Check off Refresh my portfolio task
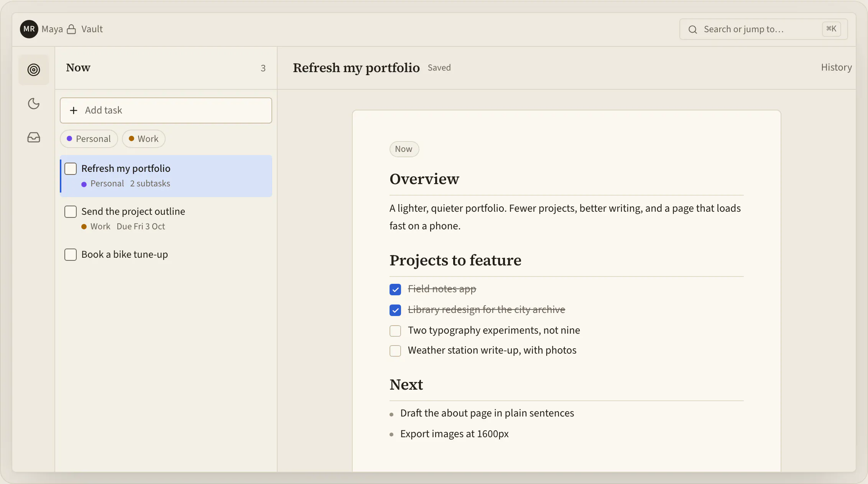This screenshot has width=868, height=484. 71,169
